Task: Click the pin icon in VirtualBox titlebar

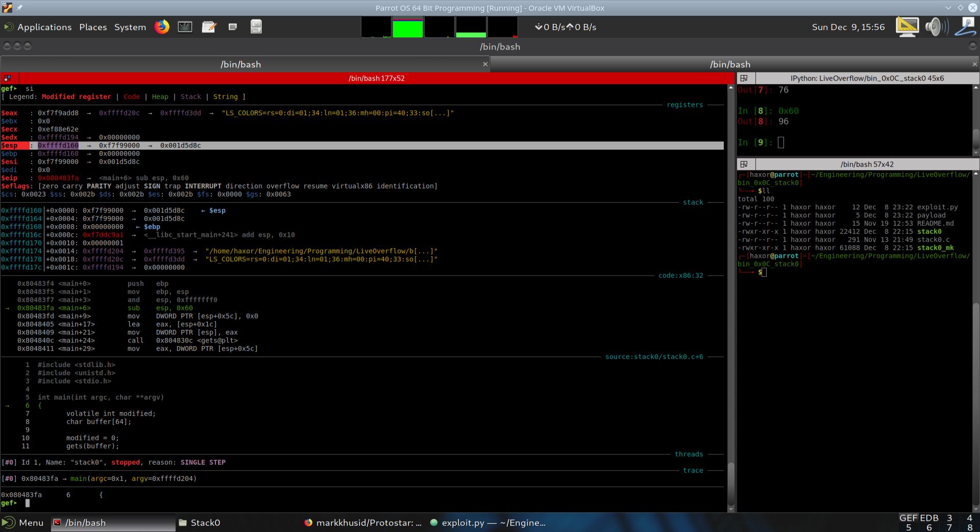Action: coord(19,8)
